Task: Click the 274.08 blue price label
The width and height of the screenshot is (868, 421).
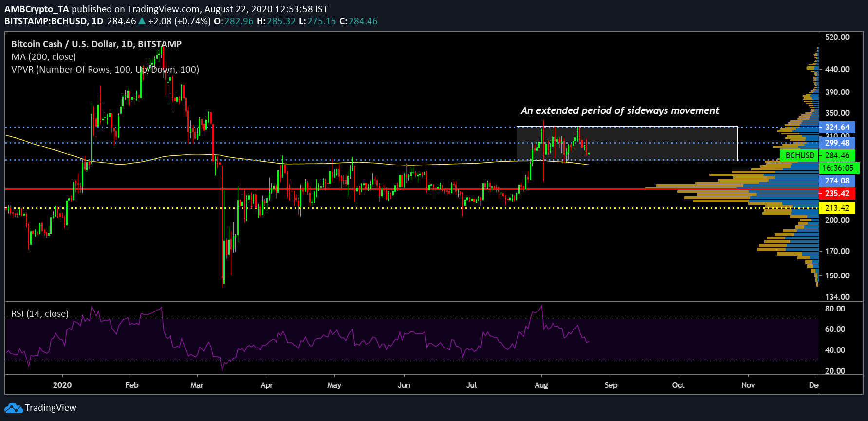Action: (837, 181)
